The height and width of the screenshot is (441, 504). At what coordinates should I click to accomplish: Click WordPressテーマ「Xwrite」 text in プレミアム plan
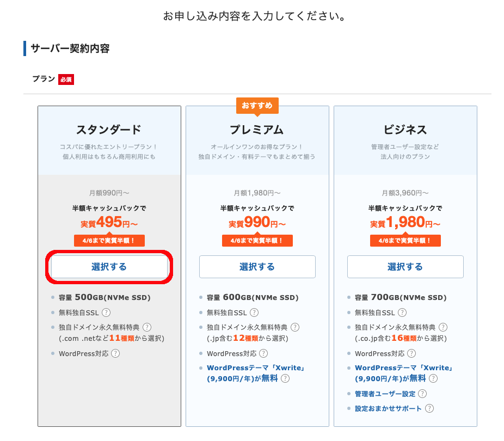pyautogui.click(x=255, y=368)
